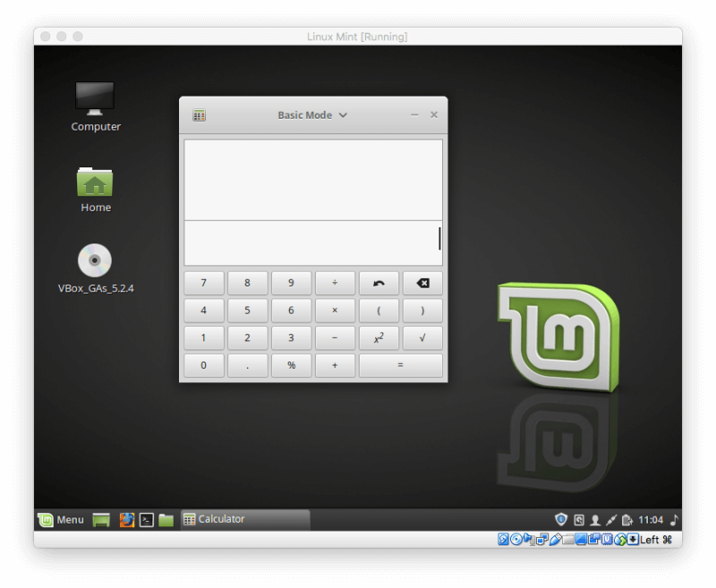The height and width of the screenshot is (588, 716).
Task: Click the Calculator expression entry field
Action: pos(313,243)
